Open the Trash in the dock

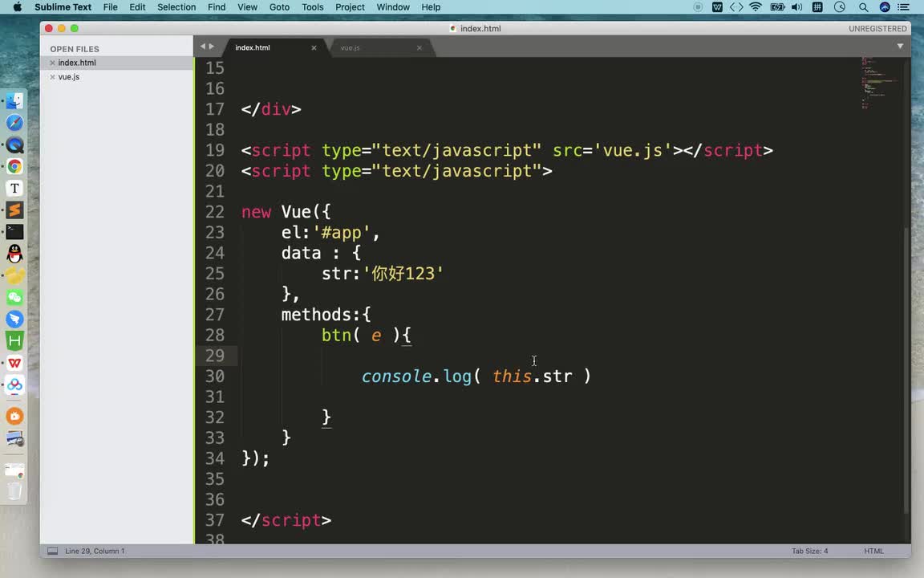(14, 491)
